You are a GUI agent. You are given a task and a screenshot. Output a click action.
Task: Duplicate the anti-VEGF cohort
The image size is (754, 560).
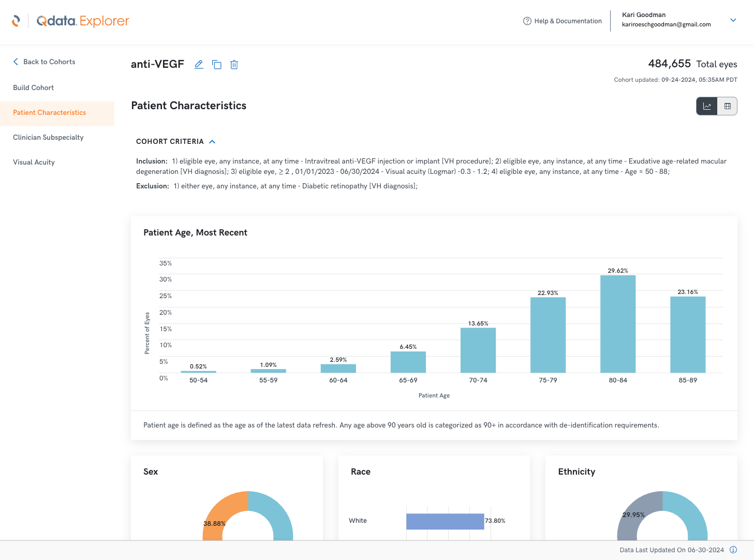pos(217,64)
